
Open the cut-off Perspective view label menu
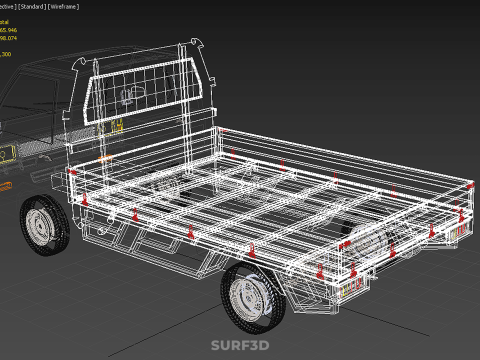(7, 7)
